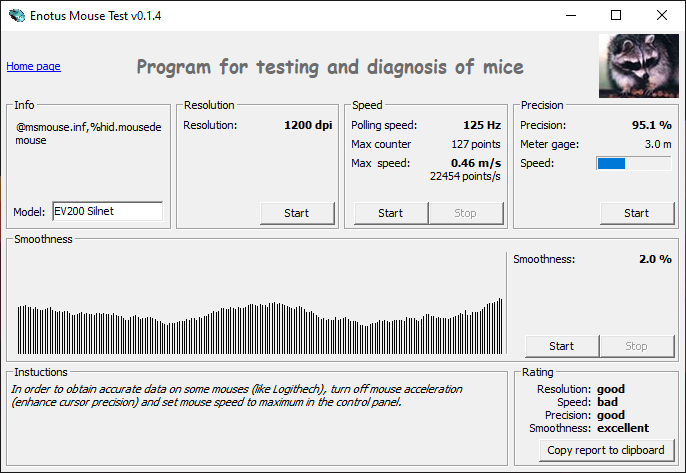Screen dimensions: 686x473
Task: Start the Smoothness test
Action: pos(562,346)
